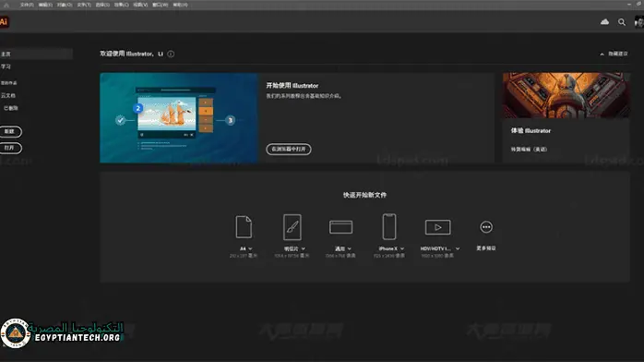
Task: Expand the common preset dropdown arrow
Action: click(350, 249)
